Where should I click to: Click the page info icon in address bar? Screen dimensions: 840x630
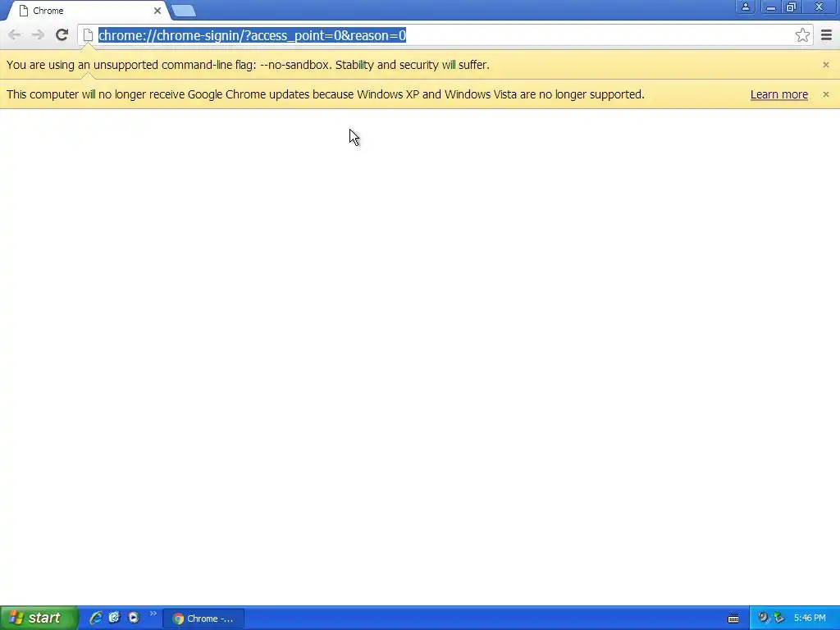click(x=89, y=35)
